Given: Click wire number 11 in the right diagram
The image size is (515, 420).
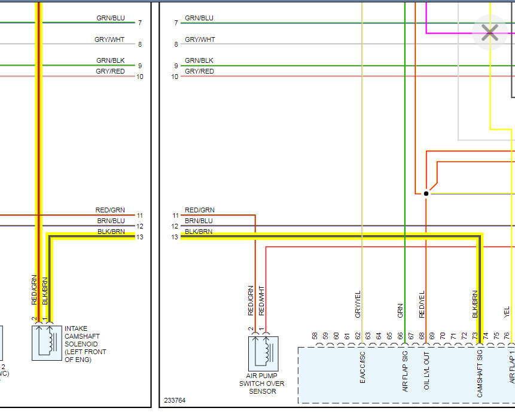Looking at the screenshot, I should [x=175, y=215].
